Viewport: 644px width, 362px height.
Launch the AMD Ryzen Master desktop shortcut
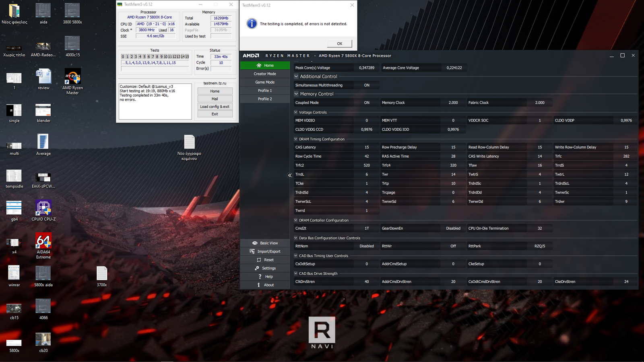(x=72, y=82)
